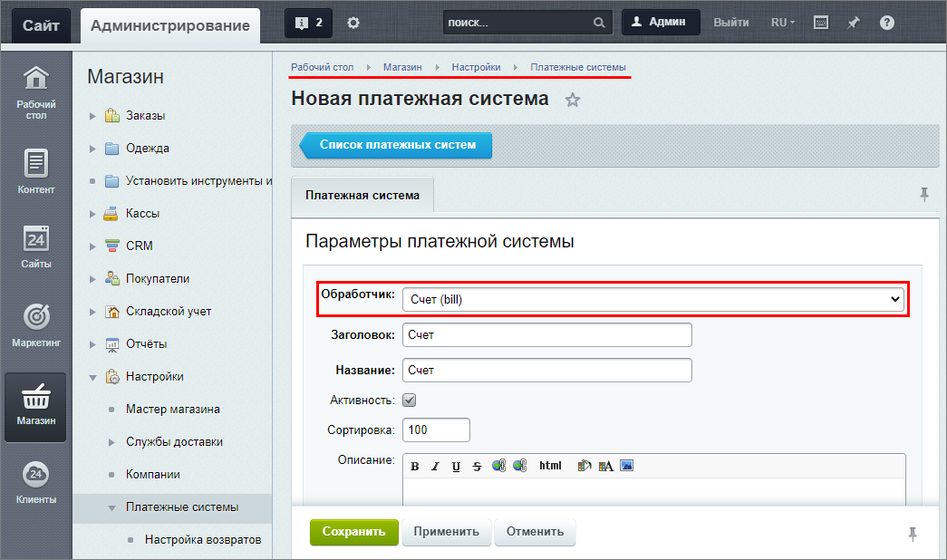Open the RU language dropdown

click(x=782, y=23)
